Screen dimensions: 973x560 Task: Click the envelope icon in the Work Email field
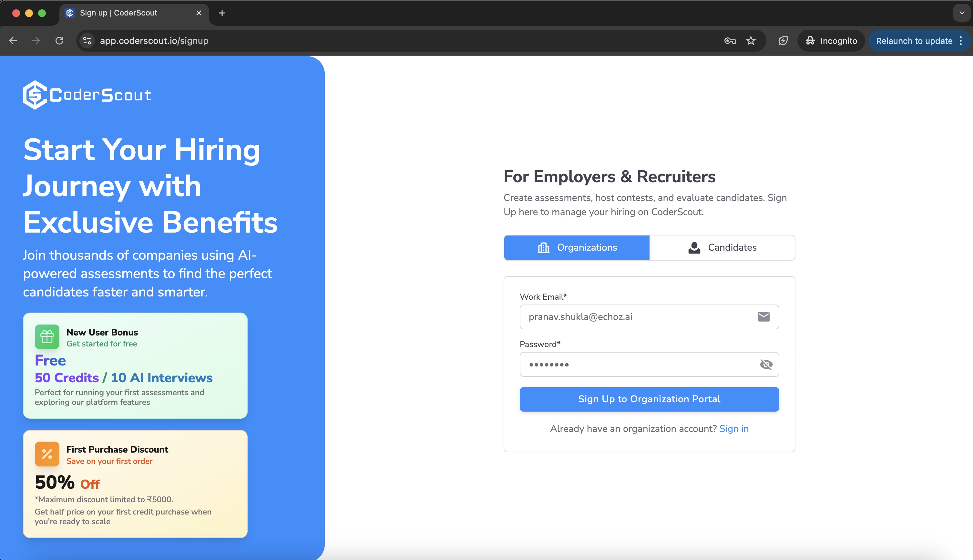tap(763, 316)
